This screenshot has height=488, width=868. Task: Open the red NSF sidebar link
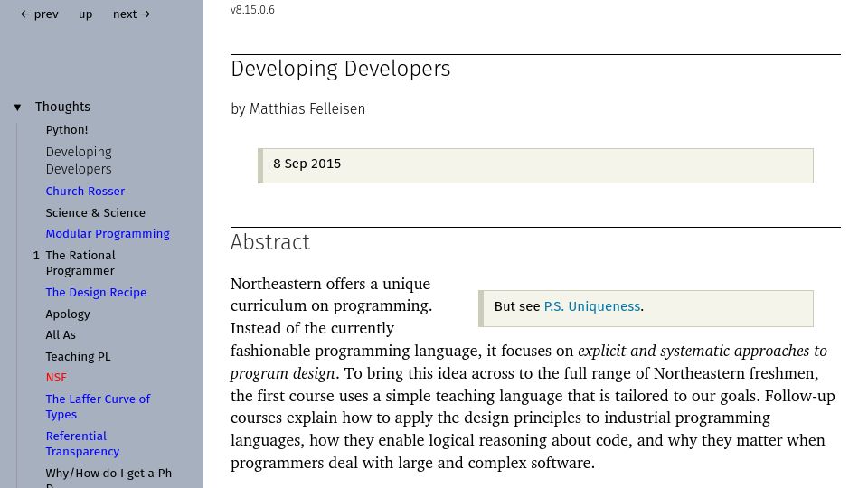pos(56,378)
